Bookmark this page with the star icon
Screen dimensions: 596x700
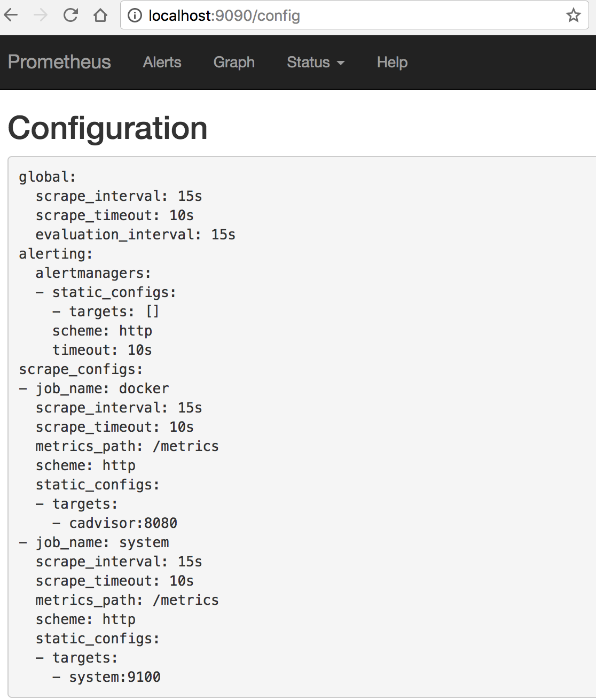[574, 15]
